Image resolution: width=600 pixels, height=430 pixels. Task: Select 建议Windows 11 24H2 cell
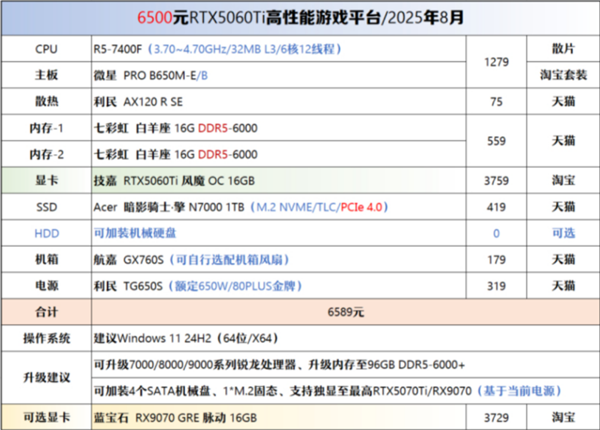(346, 338)
